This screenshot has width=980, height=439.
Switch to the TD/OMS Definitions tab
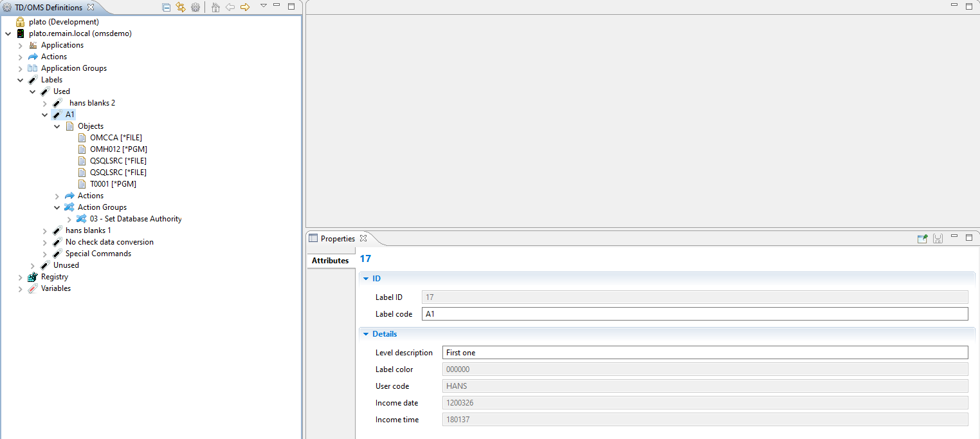tap(48, 8)
